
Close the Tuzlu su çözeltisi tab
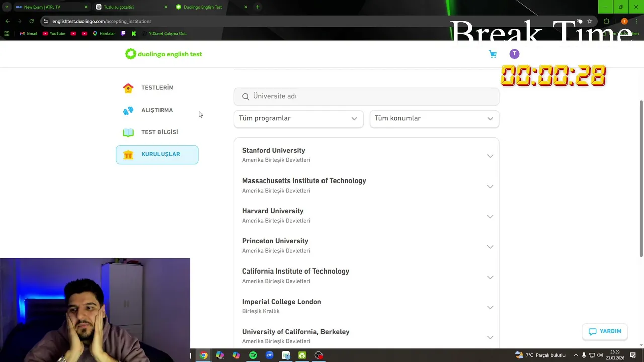[x=166, y=7]
